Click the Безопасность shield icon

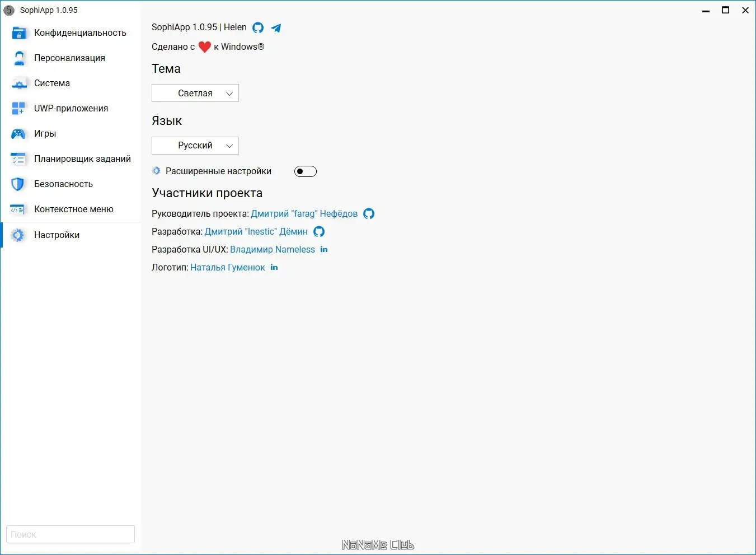[x=18, y=184]
